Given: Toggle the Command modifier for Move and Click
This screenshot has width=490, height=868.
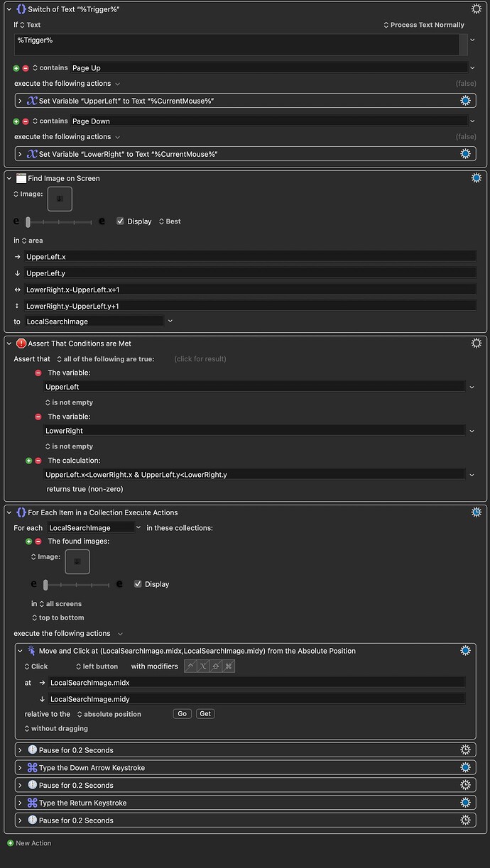Looking at the screenshot, I should (228, 666).
